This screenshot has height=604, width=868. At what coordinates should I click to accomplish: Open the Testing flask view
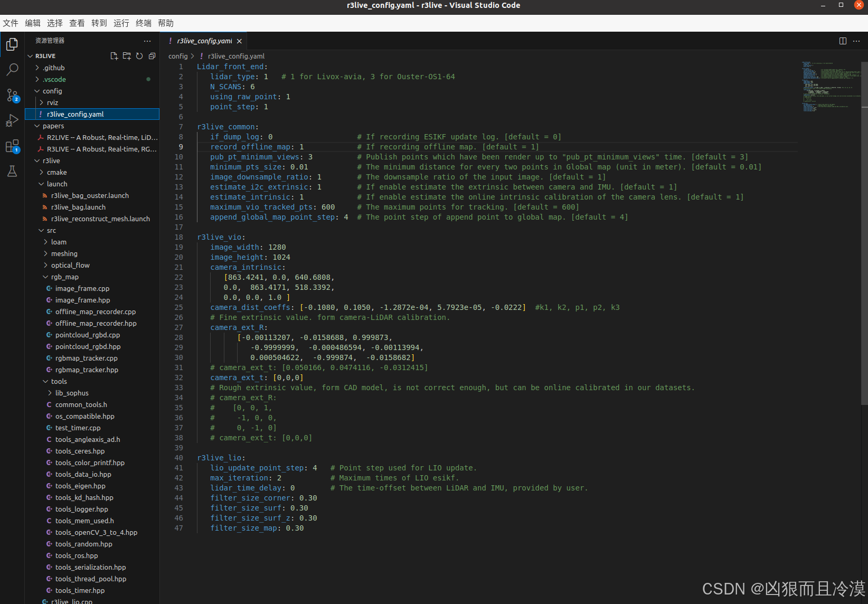point(12,171)
